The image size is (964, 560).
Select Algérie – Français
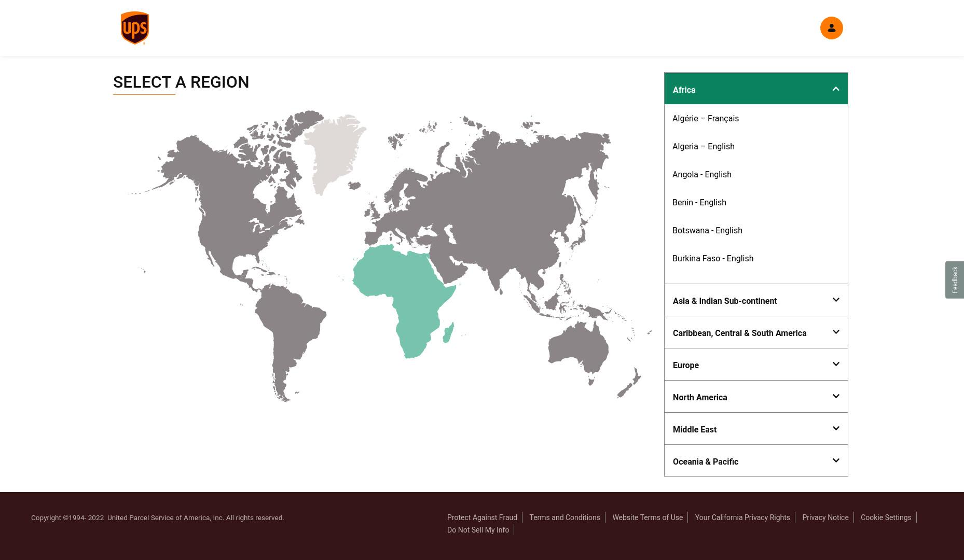(705, 118)
